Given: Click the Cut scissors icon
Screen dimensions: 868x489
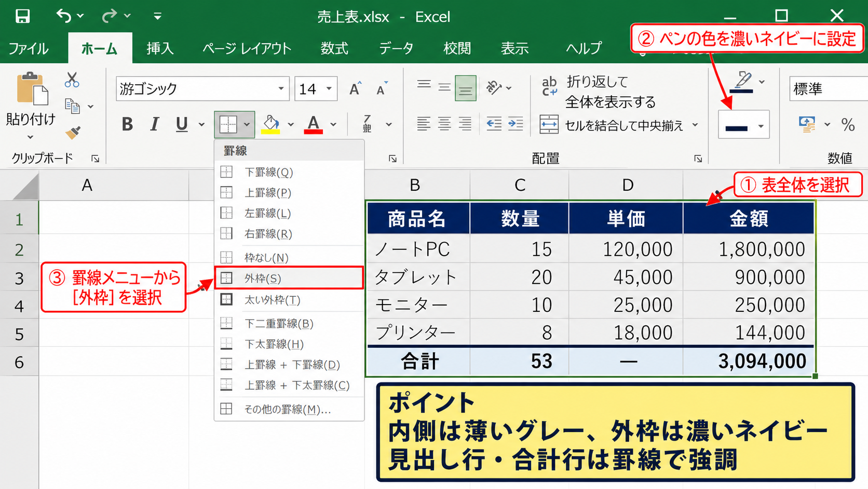Looking at the screenshot, I should [72, 80].
